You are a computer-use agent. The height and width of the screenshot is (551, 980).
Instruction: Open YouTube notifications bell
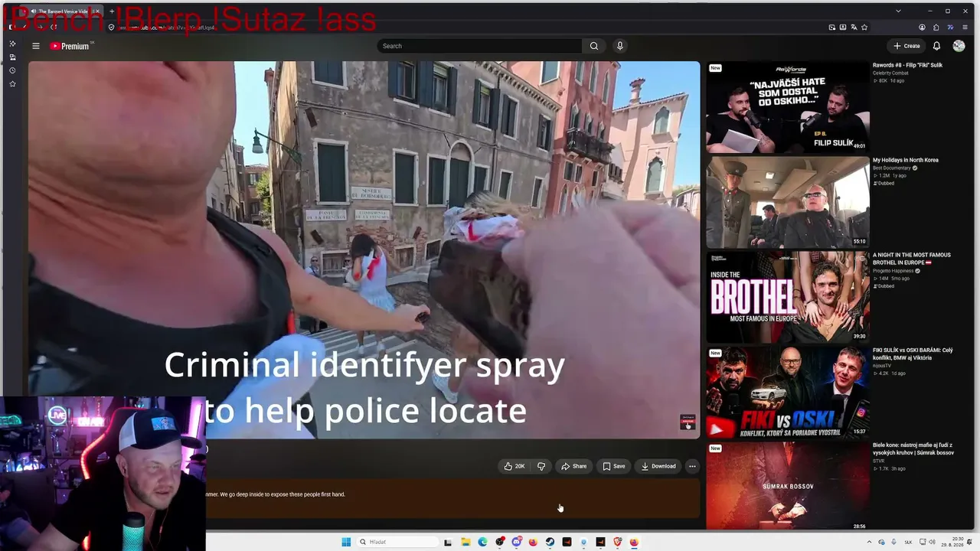pos(936,46)
